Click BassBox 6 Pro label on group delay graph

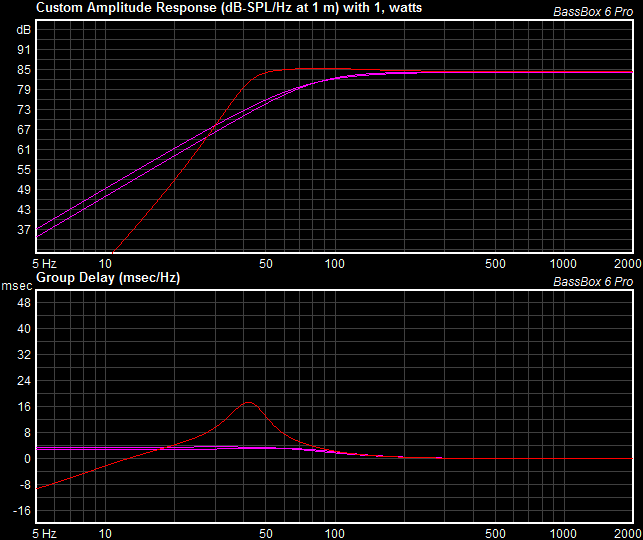(593, 282)
